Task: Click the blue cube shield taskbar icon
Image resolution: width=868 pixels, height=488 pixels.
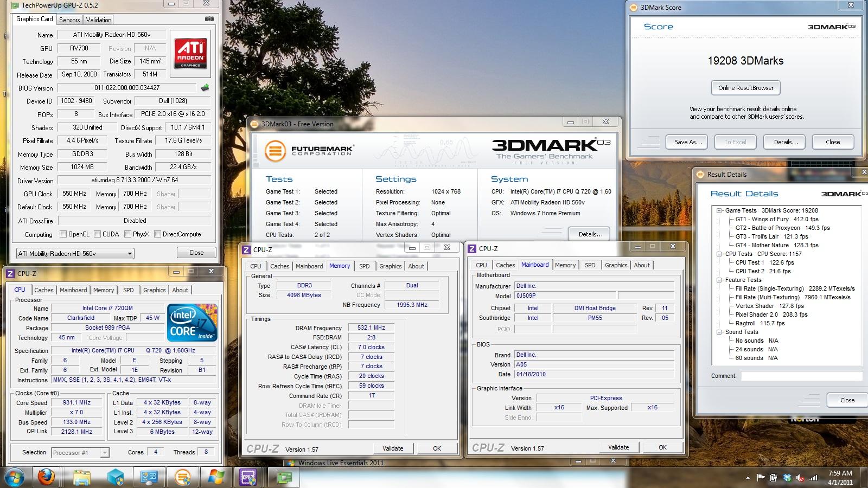Action: [x=116, y=478]
